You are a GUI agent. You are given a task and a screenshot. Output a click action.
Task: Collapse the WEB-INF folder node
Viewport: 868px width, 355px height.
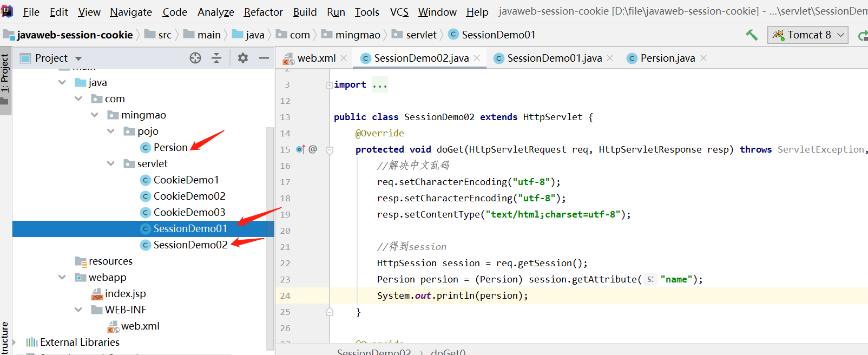(78, 310)
